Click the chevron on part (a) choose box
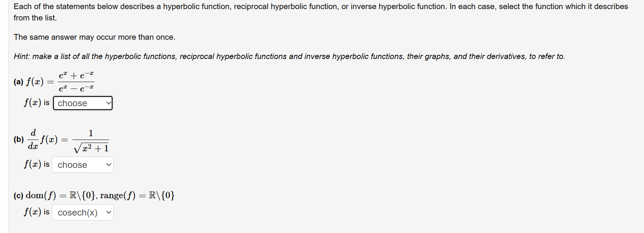This screenshot has height=233, width=644. (109, 103)
